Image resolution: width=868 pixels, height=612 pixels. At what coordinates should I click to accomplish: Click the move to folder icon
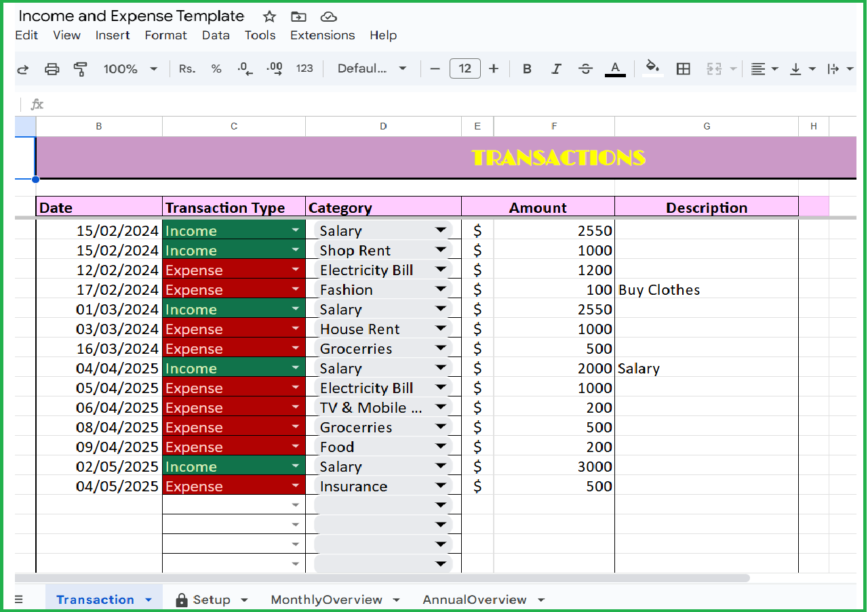(298, 17)
